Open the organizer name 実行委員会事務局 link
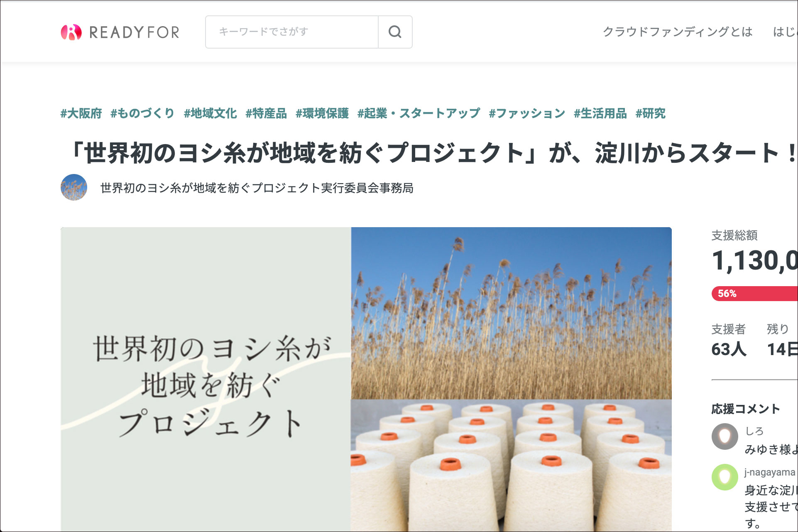This screenshot has height=532, width=798. [257, 188]
